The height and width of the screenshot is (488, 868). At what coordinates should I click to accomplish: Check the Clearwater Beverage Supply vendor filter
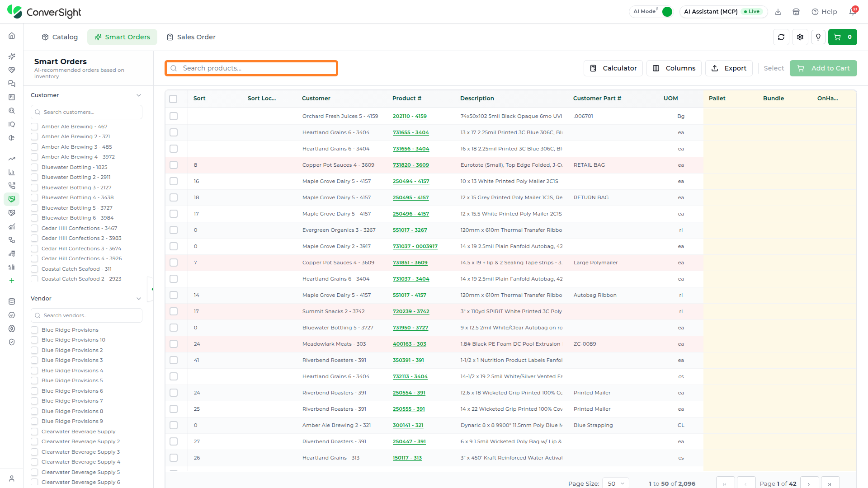[34, 432]
